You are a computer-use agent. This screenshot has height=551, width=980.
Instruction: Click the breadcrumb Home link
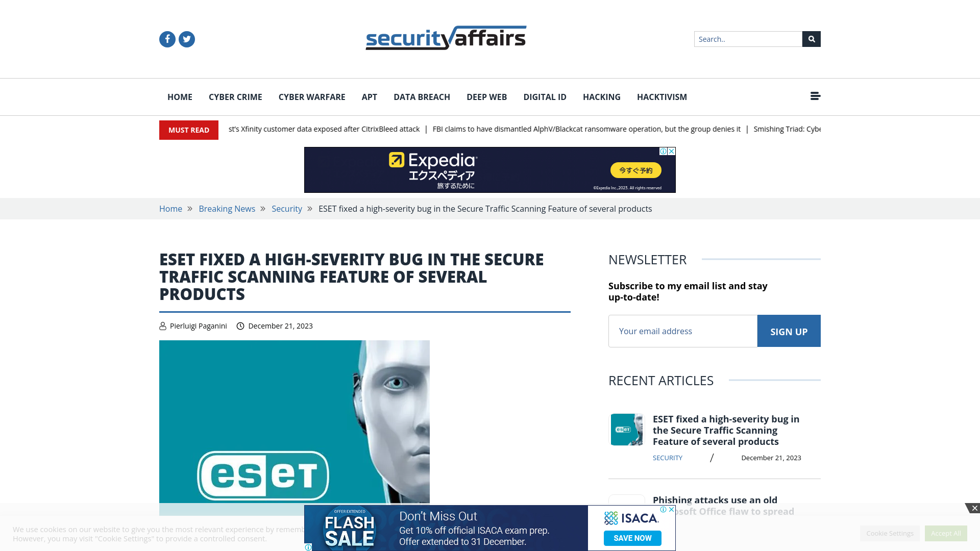tap(170, 209)
